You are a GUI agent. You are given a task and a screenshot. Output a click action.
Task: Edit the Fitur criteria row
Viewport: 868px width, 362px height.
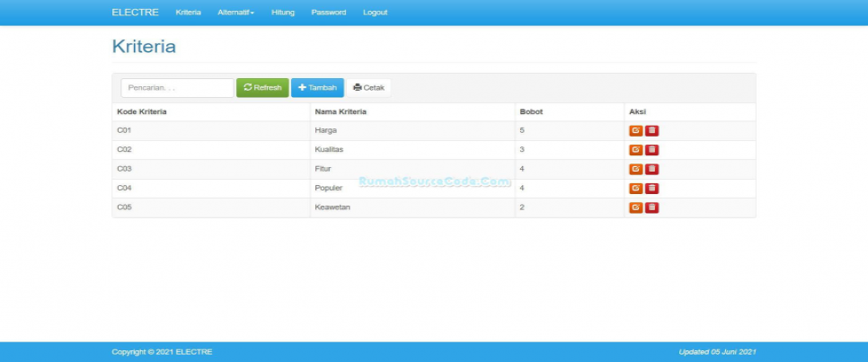636,169
